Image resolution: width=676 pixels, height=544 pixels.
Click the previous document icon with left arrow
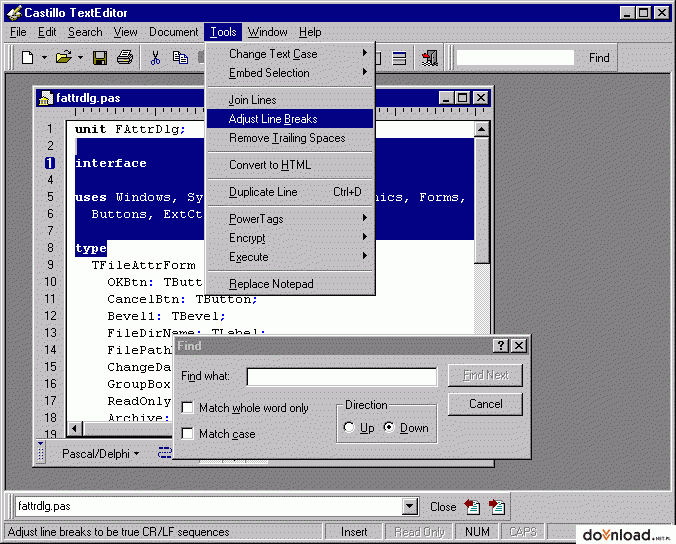click(472, 506)
